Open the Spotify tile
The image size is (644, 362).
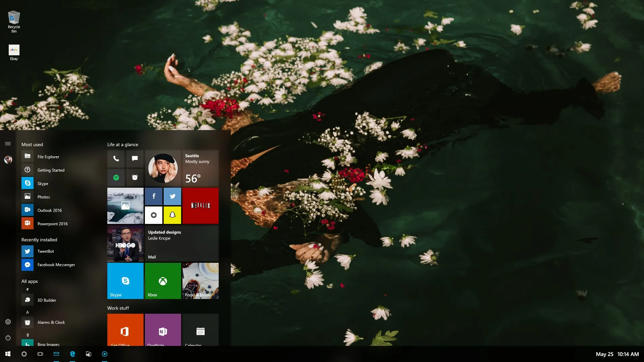click(116, 178)
